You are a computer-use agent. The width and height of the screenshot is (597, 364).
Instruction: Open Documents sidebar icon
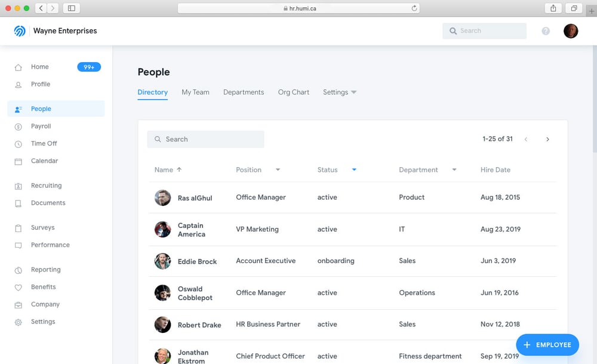point(19,203)
